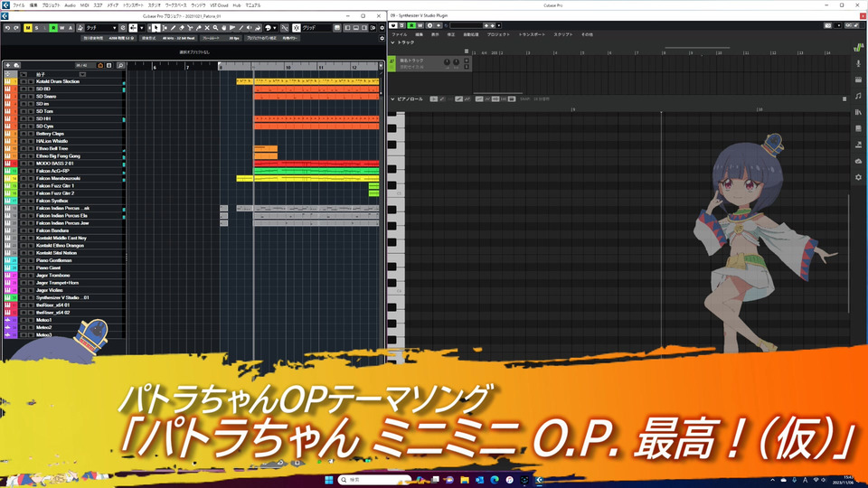Viewport: 868px width, 488px height.
Task: Open the その他 menu in Synthesizer V
Action: (x=587, y=34)
